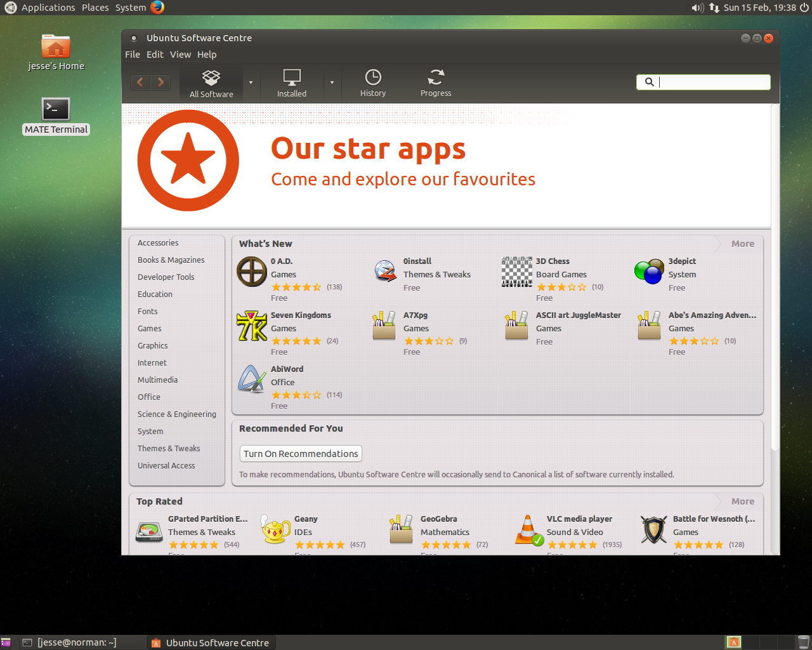This screenshot has width=812, height=650.
Task: Select the Education category
Action: click(155, 295)
